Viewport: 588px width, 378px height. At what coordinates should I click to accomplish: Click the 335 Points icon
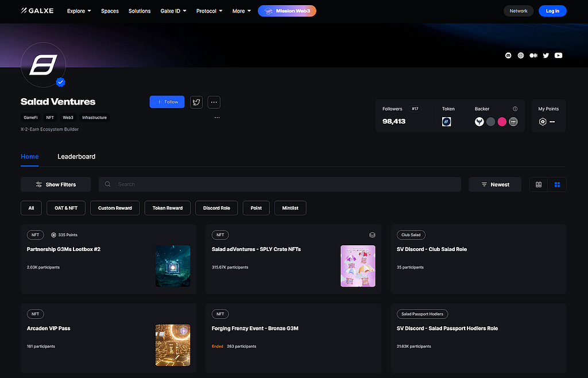[53, 235]
